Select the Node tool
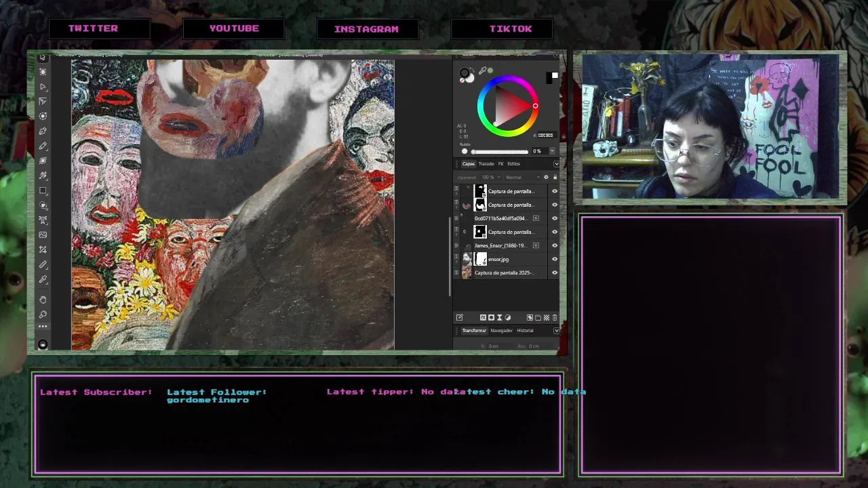The image size is (868, 488). (x=43, y=87)
